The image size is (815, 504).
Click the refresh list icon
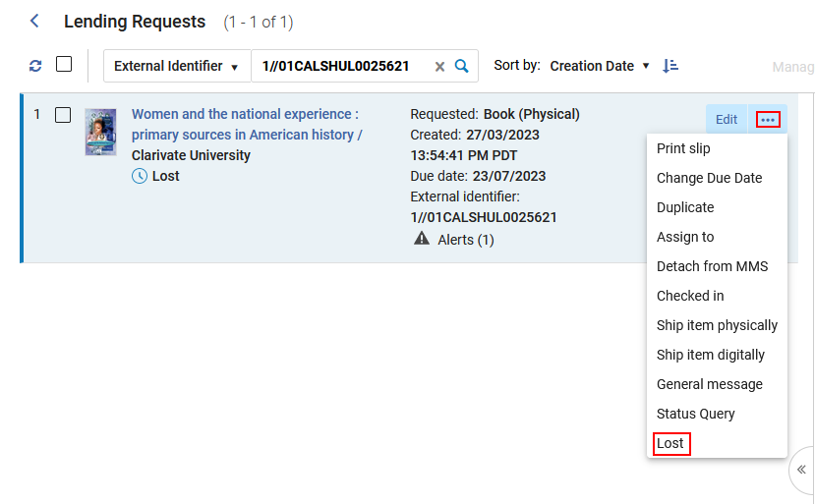tap(35, 66)
